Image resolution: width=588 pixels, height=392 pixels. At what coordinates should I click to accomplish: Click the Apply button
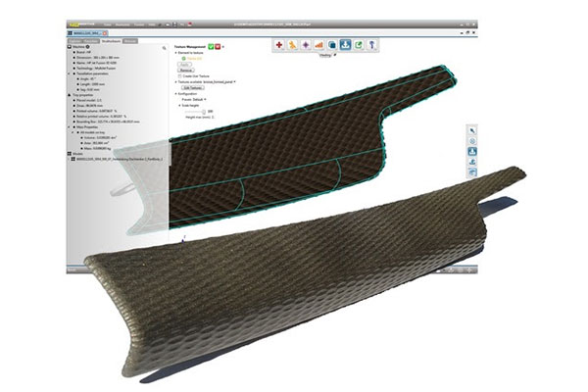[184, 65]
